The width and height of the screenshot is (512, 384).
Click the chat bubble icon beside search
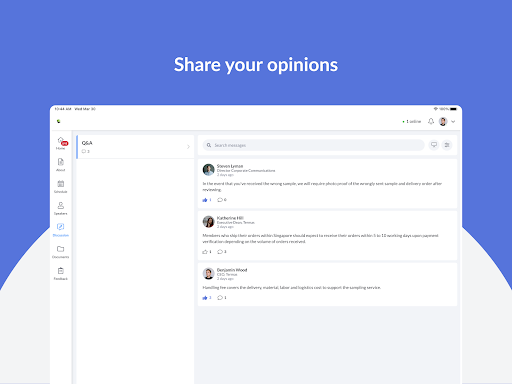pyautogui.click(x=434, y=145)
